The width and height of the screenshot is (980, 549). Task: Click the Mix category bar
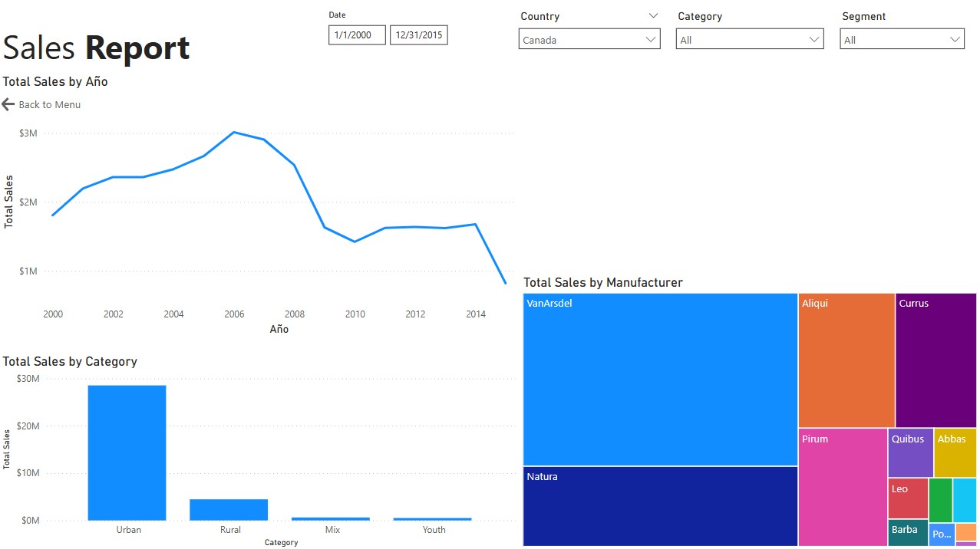[331, 518]
